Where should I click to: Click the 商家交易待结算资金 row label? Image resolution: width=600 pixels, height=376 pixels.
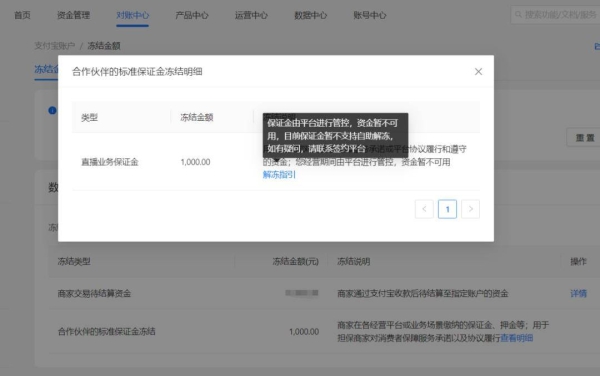[94, 293]
